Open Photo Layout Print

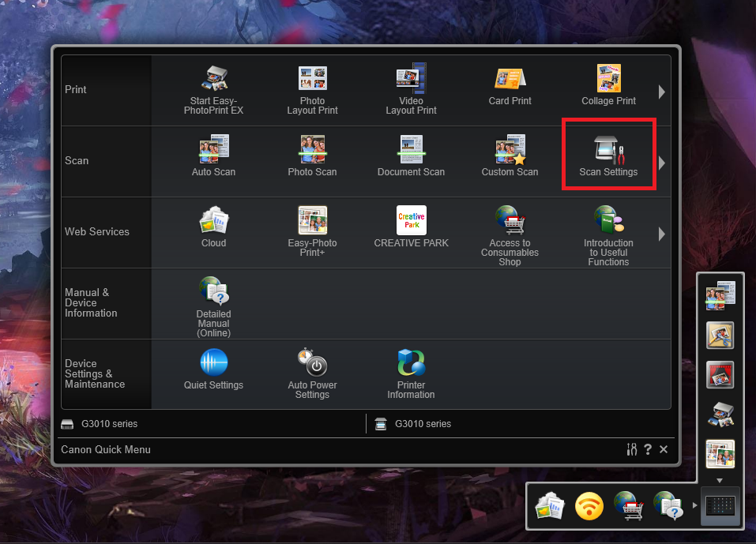click(x=312, y=90)
